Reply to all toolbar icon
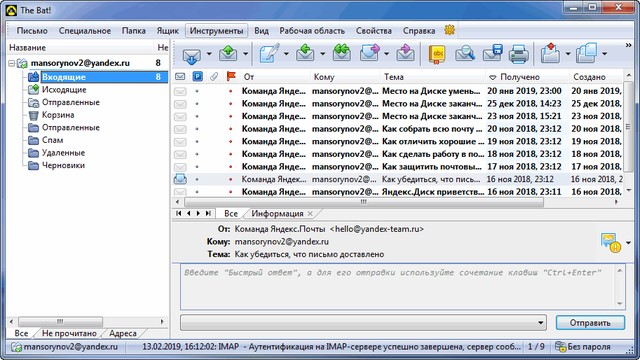Screen dimensions: 640x360 click(x=342, y=53)
